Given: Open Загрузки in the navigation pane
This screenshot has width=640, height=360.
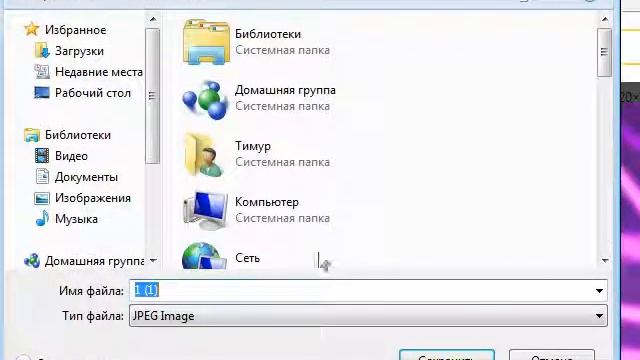Looking at the screenshot, I should 79,51.
